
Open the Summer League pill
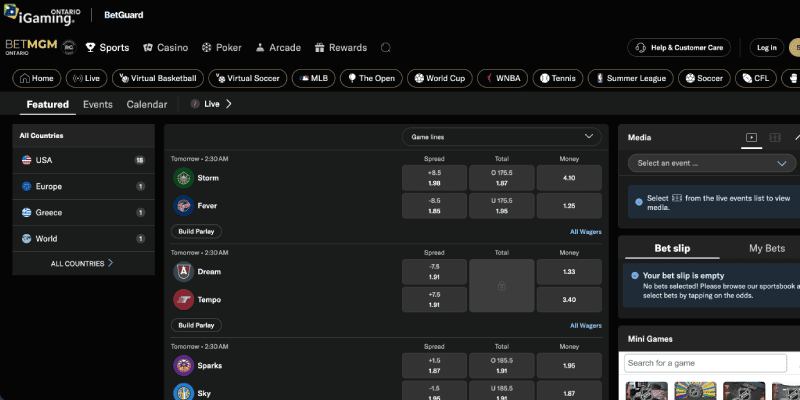pos(631,79)
